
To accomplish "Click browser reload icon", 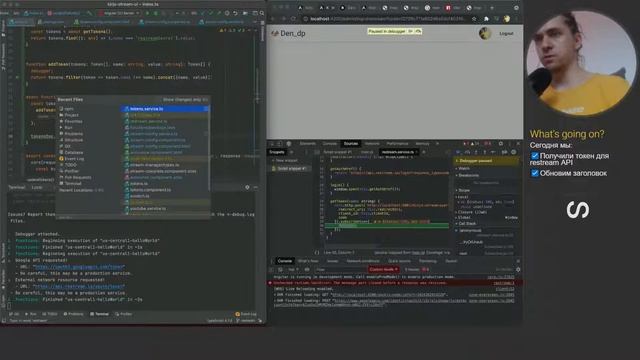I will 293,19.
